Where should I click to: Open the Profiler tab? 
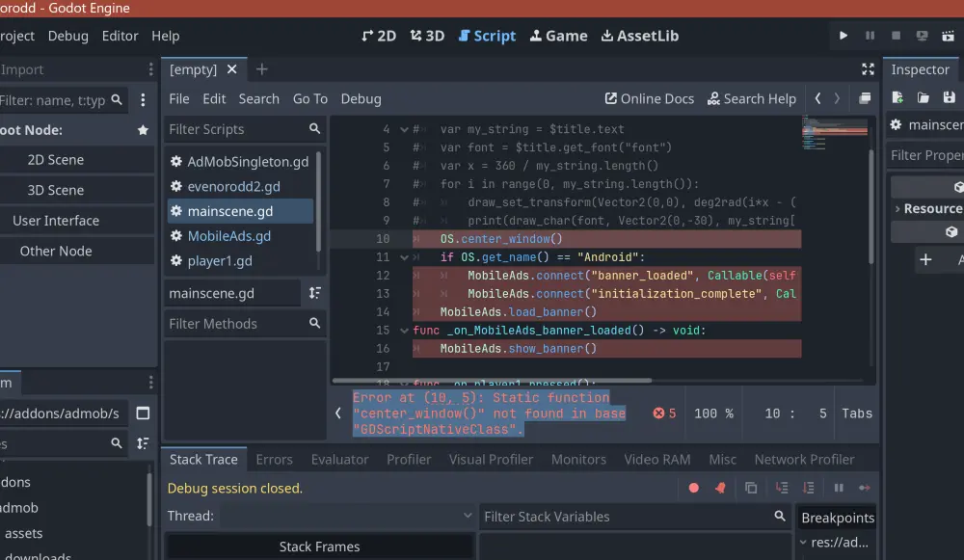click(x=409, y=459)
